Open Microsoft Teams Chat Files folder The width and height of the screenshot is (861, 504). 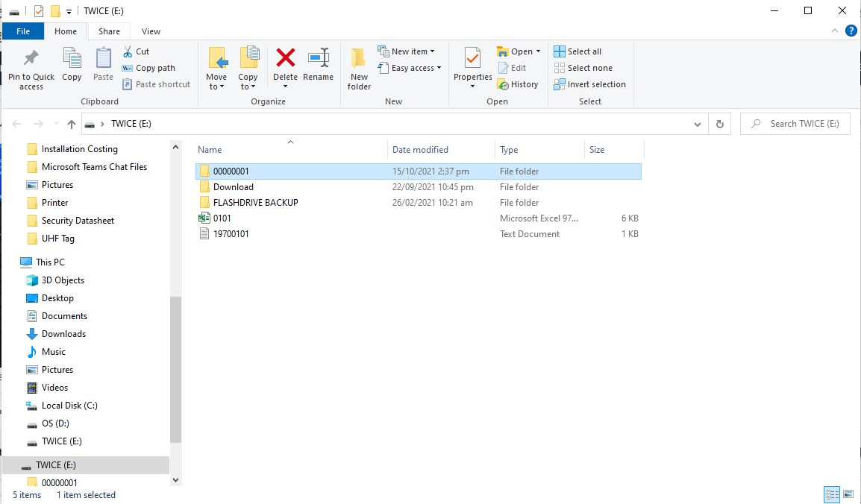pos(95,167)
